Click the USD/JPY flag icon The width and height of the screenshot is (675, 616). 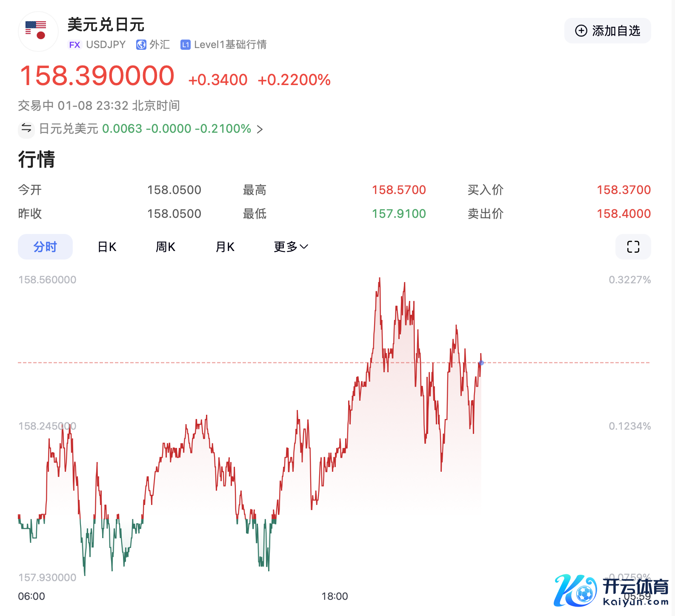tap(38, 31)
